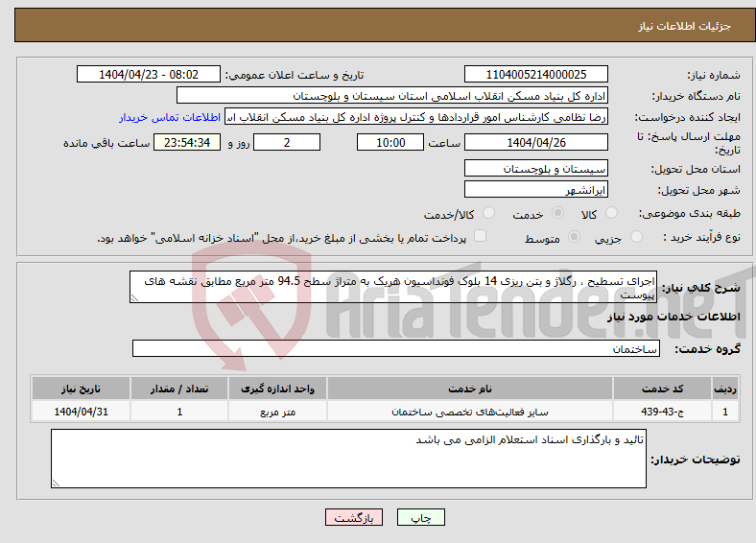Click the نام خدمت column header

pyautogui.click(x=470, y=389)
